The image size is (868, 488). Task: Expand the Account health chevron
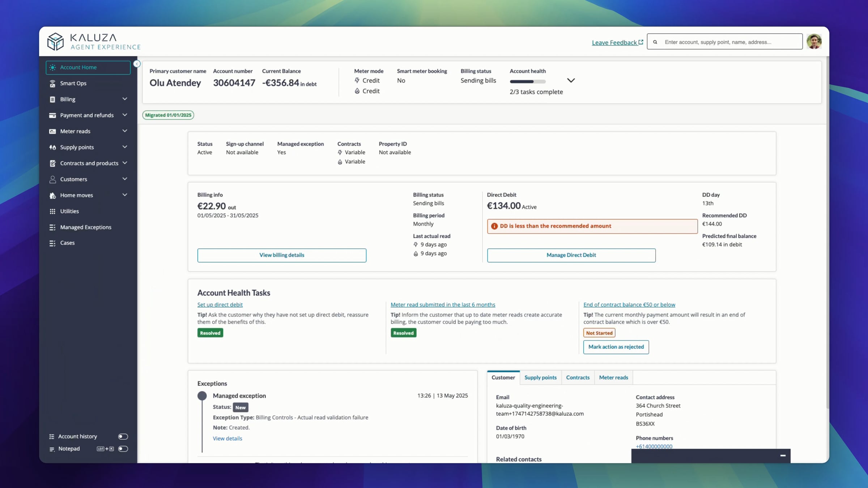[x=571, y=81]
